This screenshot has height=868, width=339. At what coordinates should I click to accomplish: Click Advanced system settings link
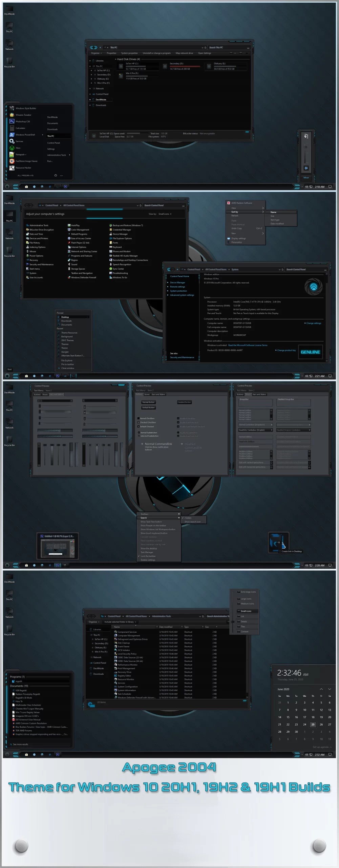182,295
